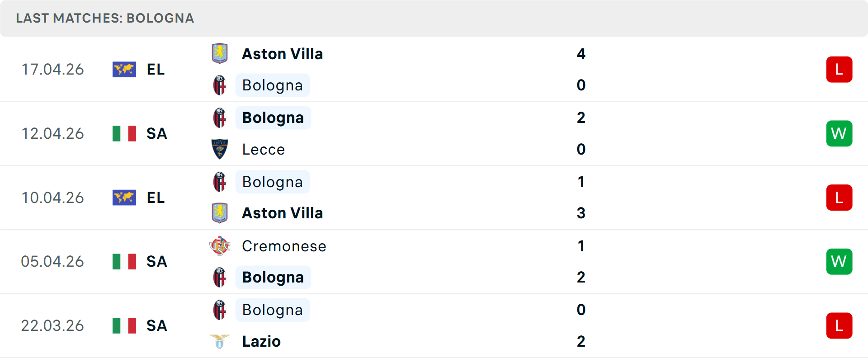
Task: Click Bologna crest in the Lecce match
Action: (x=220, y=118)
